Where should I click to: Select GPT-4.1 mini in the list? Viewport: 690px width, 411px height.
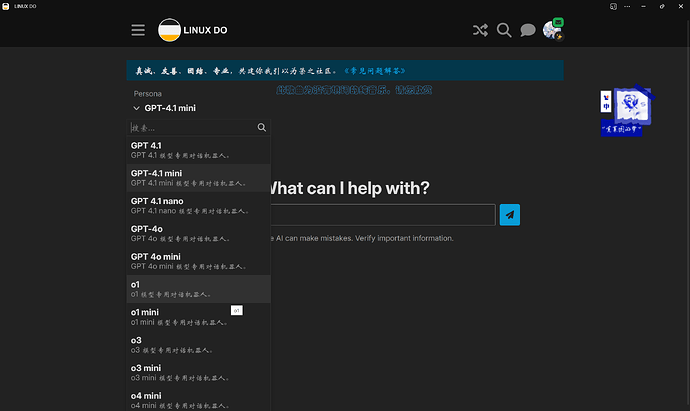tap(198, 178)
